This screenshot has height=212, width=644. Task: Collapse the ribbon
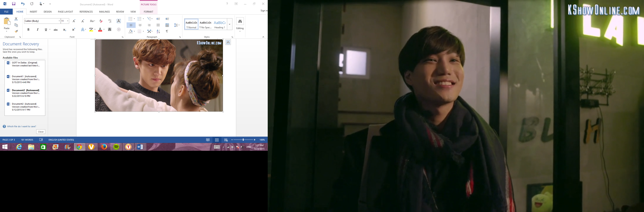coord(263,37)
